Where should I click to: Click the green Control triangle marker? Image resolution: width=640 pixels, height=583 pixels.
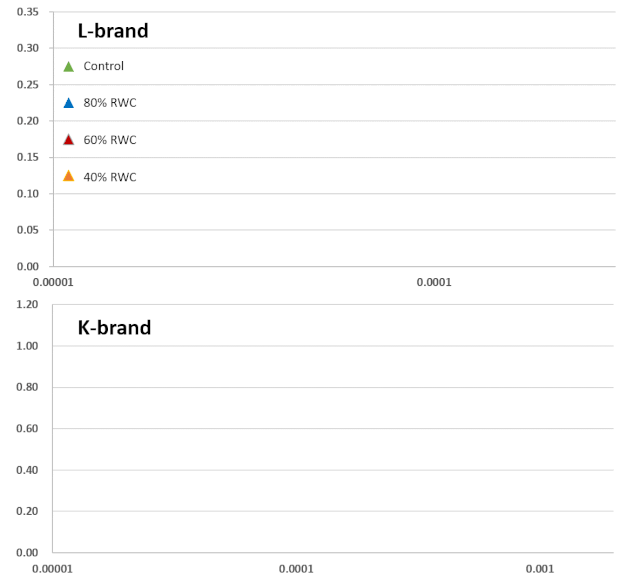point(69,67)
